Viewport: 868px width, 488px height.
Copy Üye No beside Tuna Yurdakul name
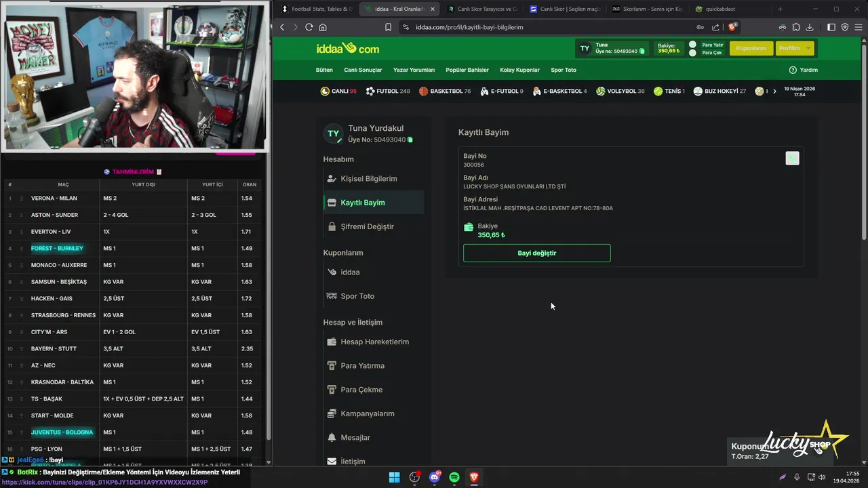pyautogui.click(x=410, y=140)
